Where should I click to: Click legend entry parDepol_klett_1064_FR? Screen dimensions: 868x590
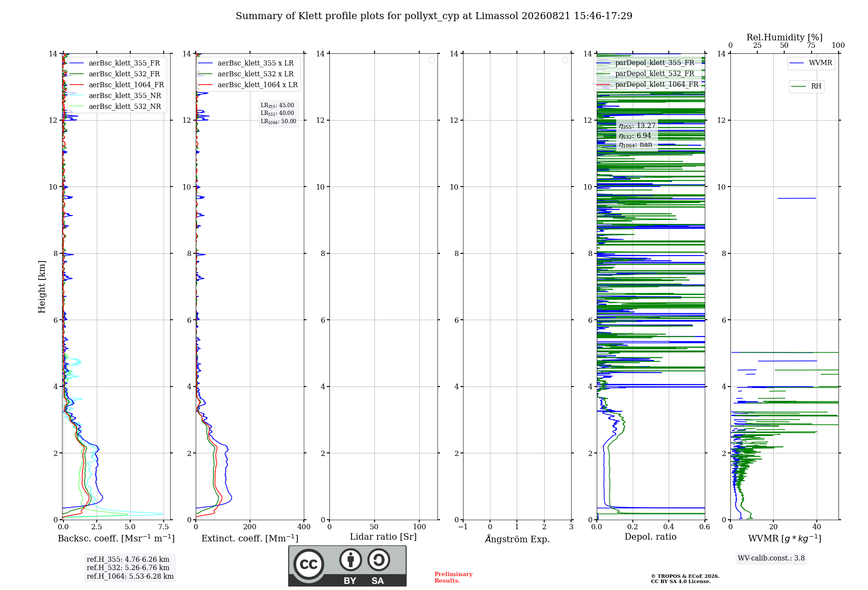coord(648,85)
